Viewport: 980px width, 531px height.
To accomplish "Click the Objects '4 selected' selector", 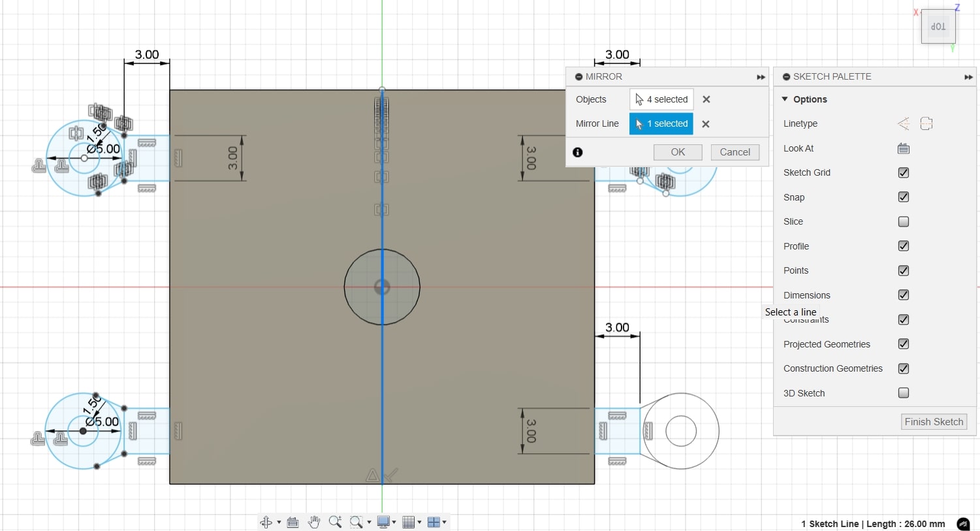I will (x=661, y=99).
